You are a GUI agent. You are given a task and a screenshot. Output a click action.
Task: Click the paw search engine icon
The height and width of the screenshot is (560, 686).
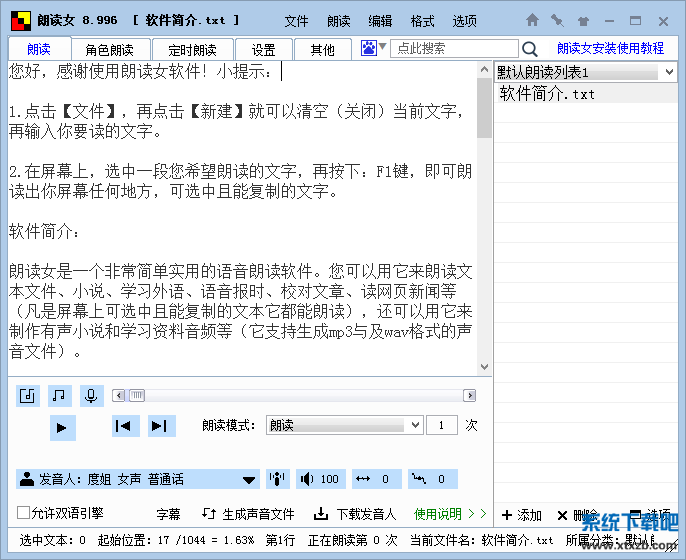point(368,48)
